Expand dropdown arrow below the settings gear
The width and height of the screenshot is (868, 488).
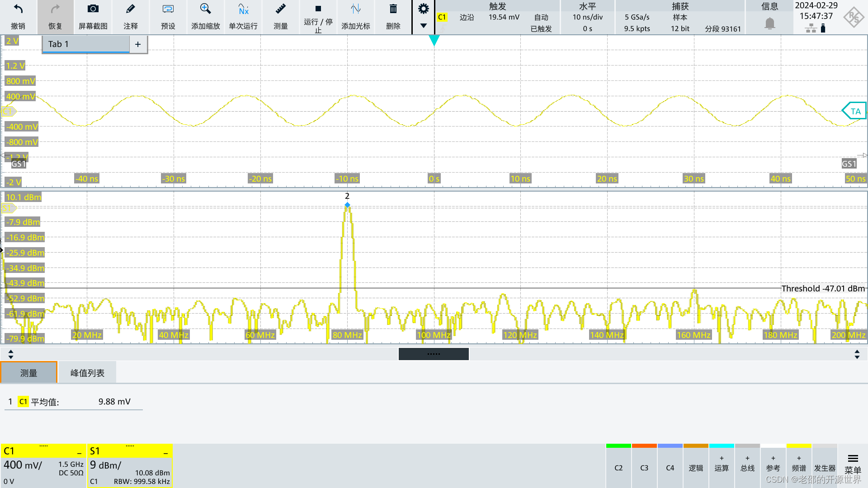423,26
